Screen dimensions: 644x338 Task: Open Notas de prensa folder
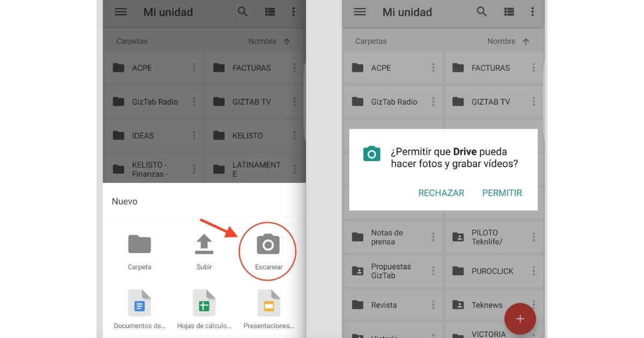(393, 237)
